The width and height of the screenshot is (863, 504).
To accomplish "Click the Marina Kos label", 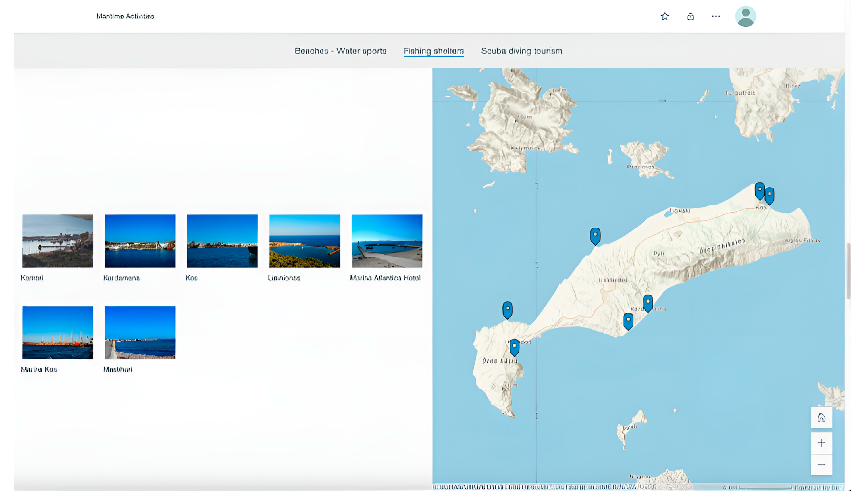I will coord(39,369).
